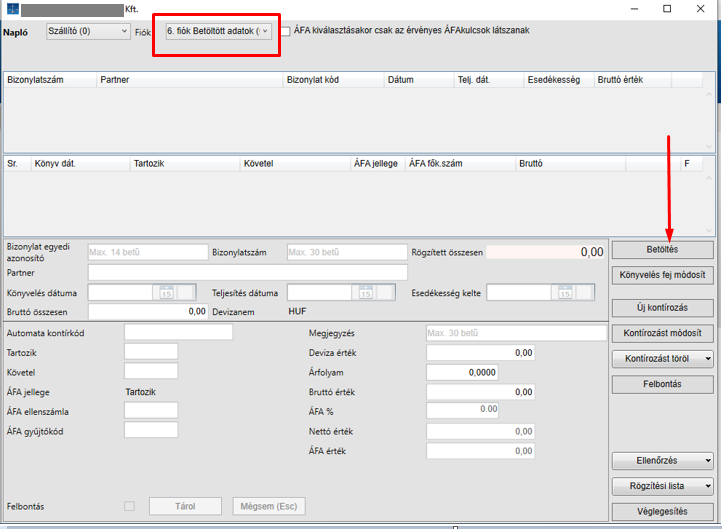Click the Mégsem (Esc) button

[269, 506]
